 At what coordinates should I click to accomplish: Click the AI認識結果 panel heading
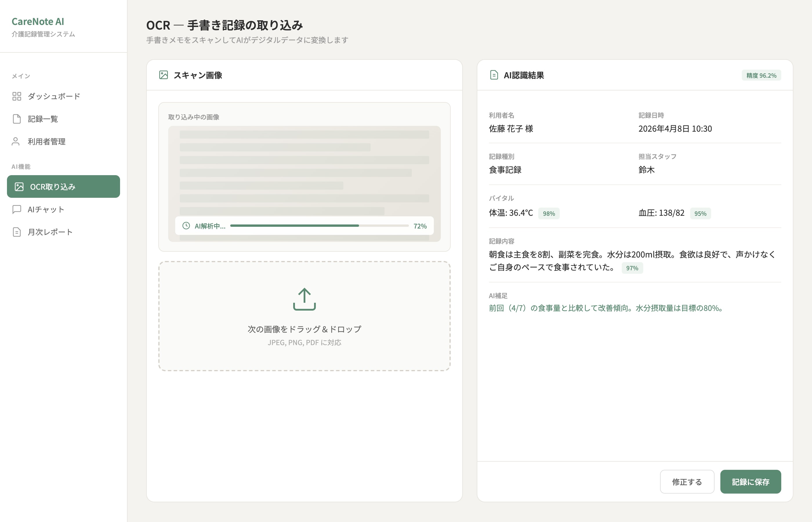click(524, 75)
